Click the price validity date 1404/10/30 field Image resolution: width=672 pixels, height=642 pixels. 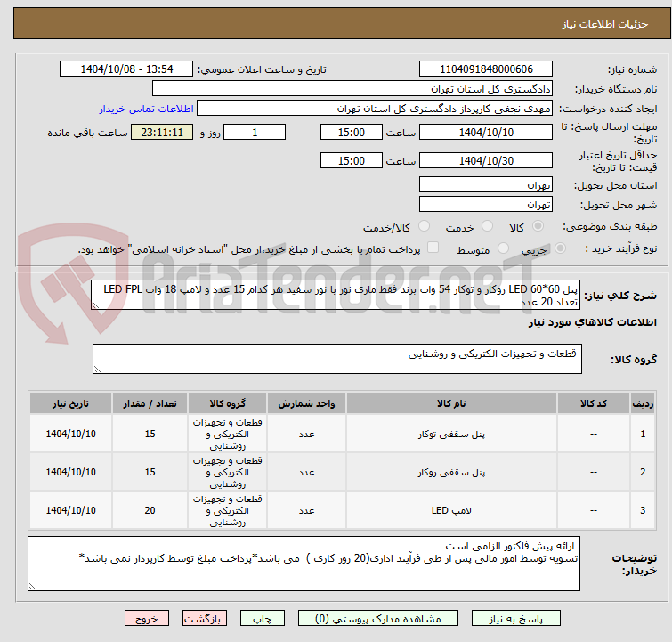coord(486,160)
